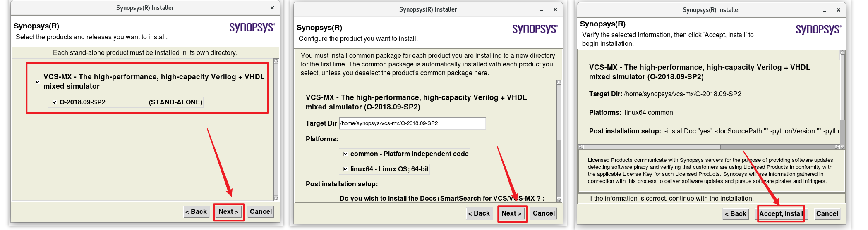Minimize the verify information installer window
The height and width of the screenshot is (230, 868).
pos(825,10)
